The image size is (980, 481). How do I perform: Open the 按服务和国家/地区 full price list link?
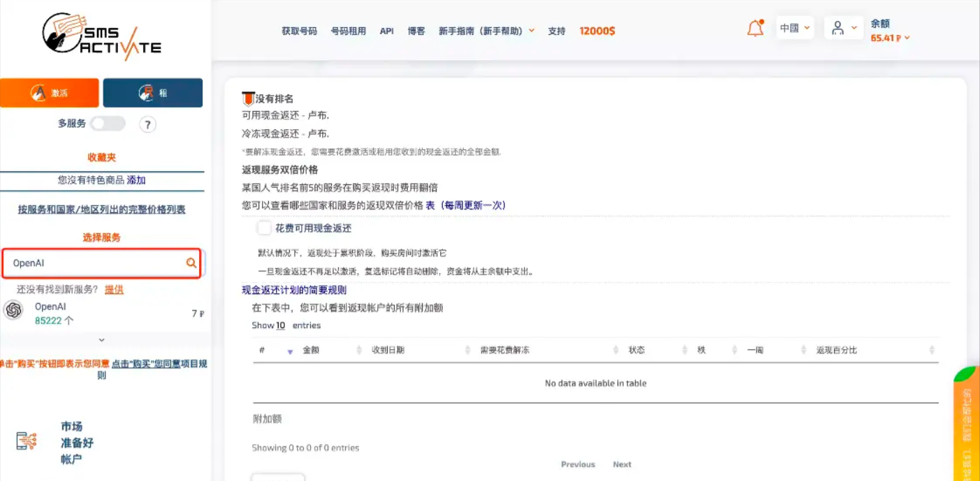click(102, 209)
